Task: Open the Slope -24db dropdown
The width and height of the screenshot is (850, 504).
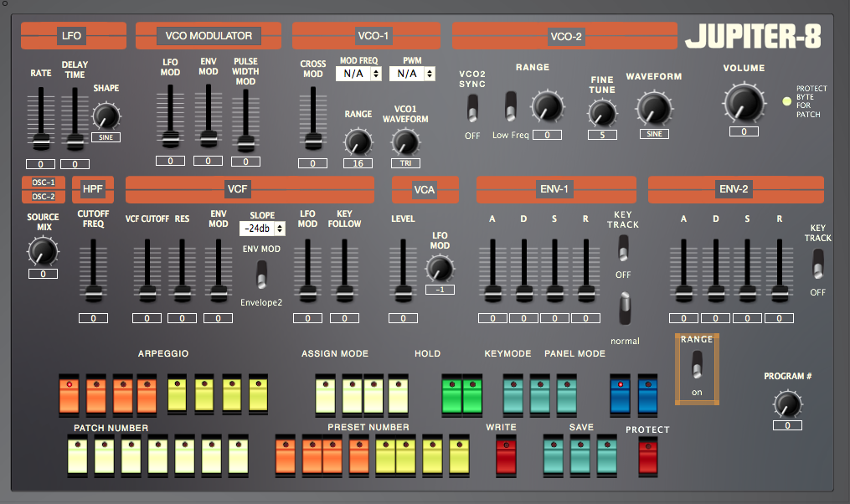Action: [262, 229]
